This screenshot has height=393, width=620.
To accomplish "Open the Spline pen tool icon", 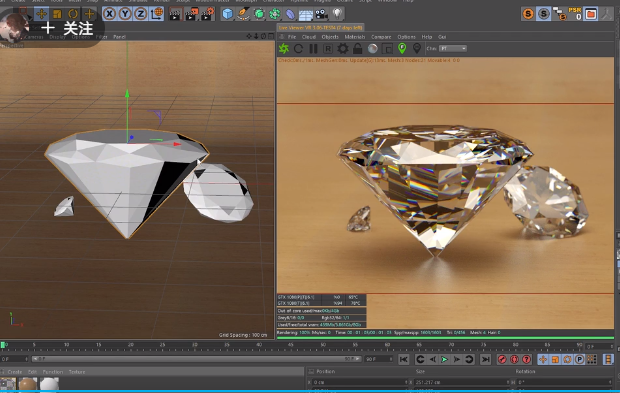I will click(243, 14).
